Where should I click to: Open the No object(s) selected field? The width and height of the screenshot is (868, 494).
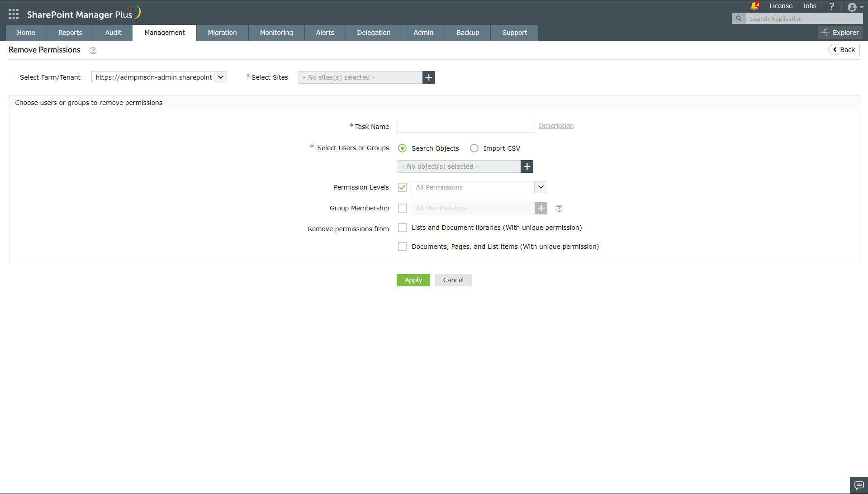(x=459, y=166)
